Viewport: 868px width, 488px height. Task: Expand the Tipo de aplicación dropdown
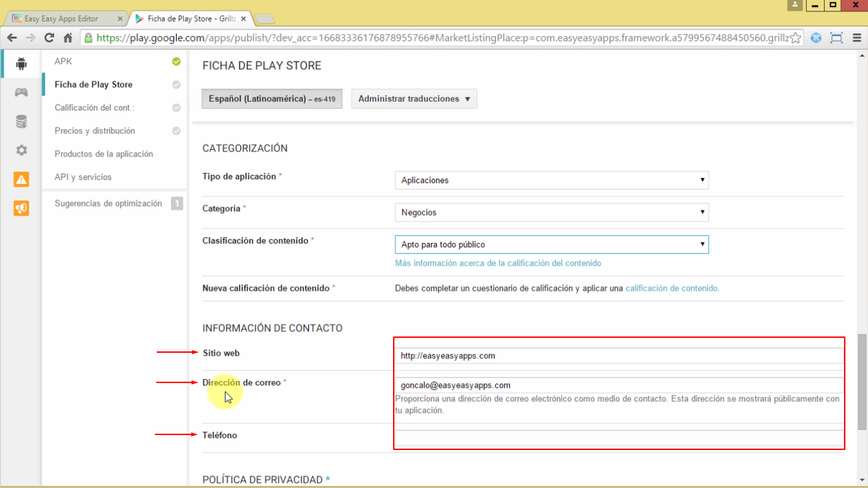[x=551, y=180]
